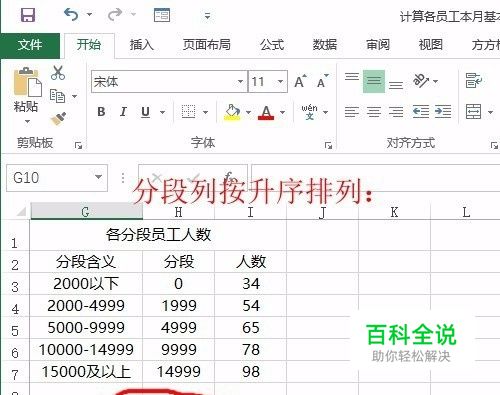Image resolution: width=500 pixels, height=395 pixels.
Task: Open 字体 dialog launcher
Action: pos(328,145)
